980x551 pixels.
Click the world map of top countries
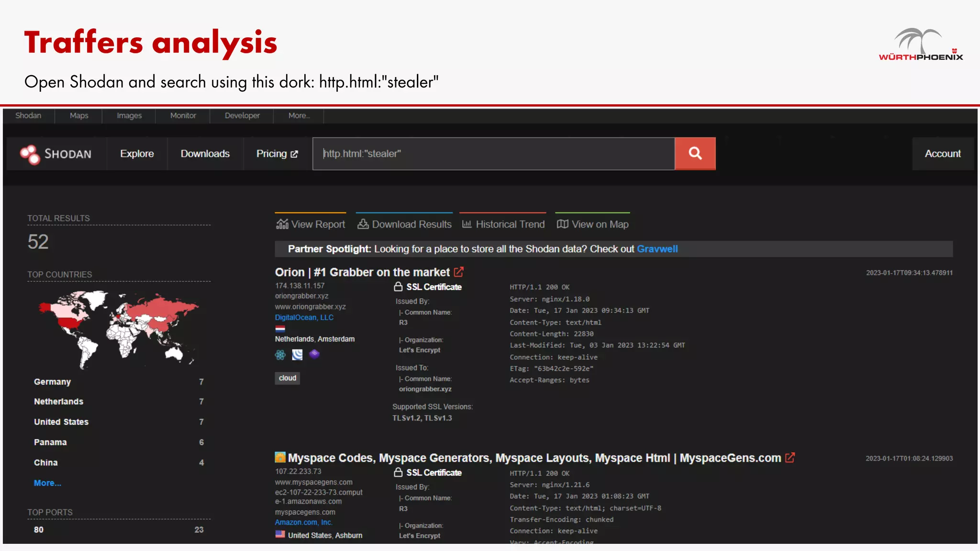point(119,330)
